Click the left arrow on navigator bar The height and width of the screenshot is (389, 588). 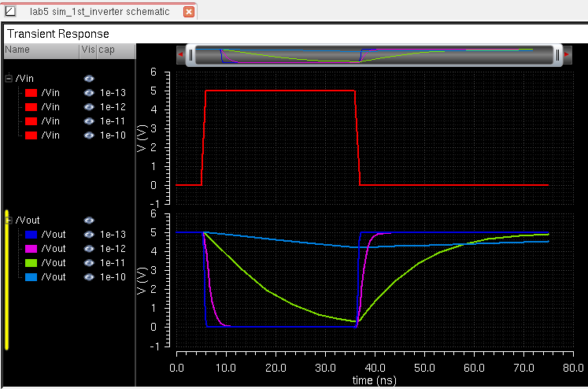pos(180,54)
